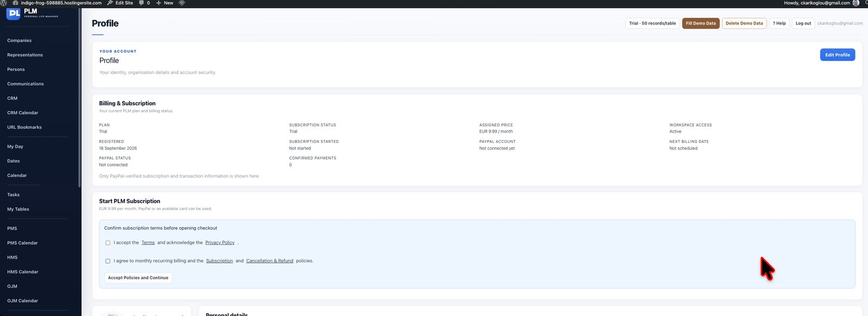Tick the monthly recurring billing checkbox
The width and height of the screenshot is (868, 316).
coord(107,261)
